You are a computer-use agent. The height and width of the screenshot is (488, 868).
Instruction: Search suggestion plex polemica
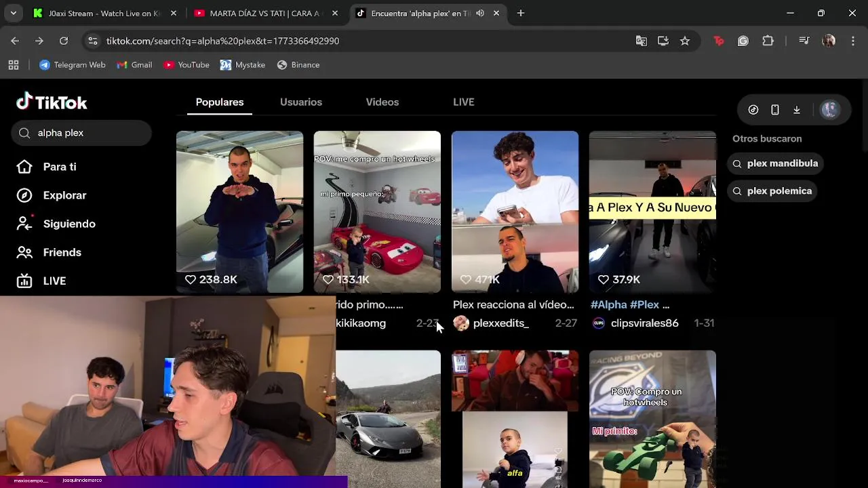click(772, 191)
